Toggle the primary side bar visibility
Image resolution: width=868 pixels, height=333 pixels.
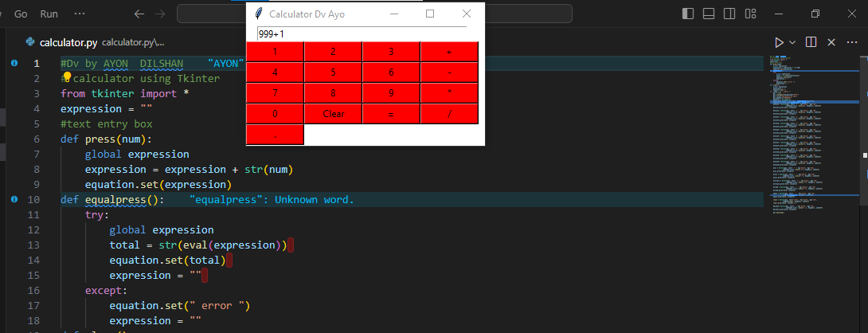[x=688, y=14]
